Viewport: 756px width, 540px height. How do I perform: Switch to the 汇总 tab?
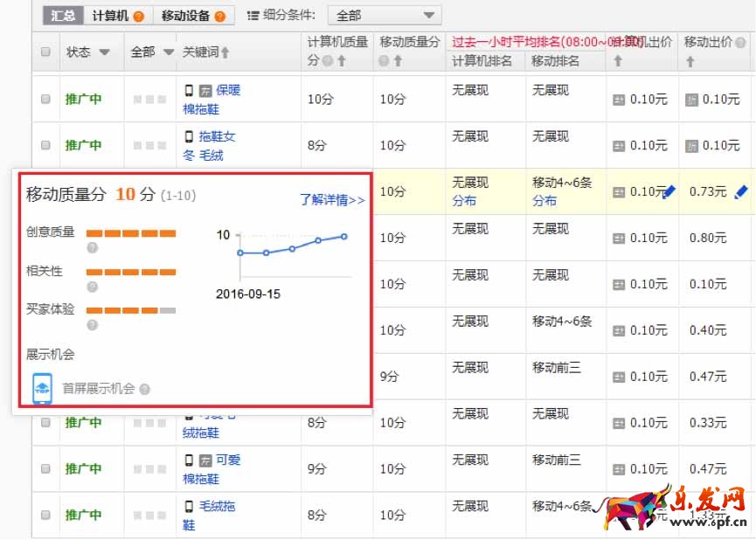pos(61,14)
